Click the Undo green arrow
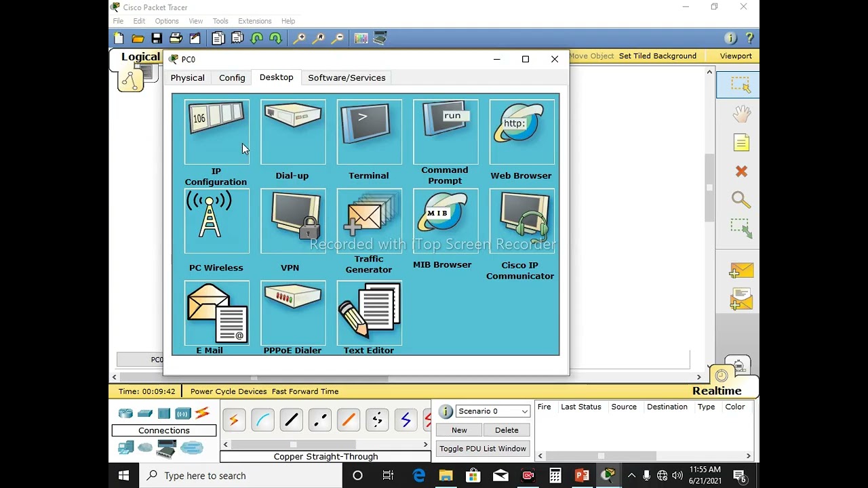Image resolution: width=868 pixels, height=488 pixels. (256, 39)
